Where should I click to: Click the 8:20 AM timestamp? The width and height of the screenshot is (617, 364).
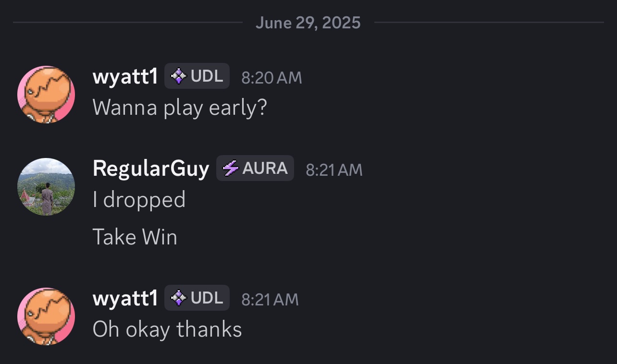[271, 78]
